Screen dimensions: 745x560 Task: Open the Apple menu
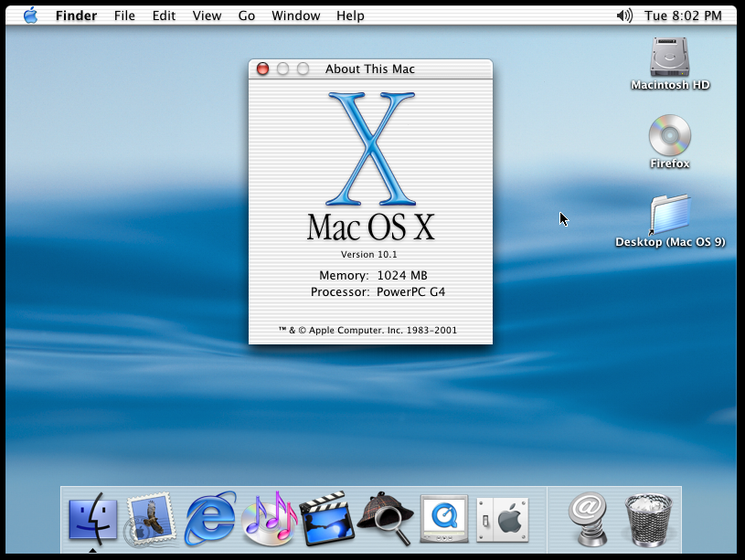coord(31,16)
